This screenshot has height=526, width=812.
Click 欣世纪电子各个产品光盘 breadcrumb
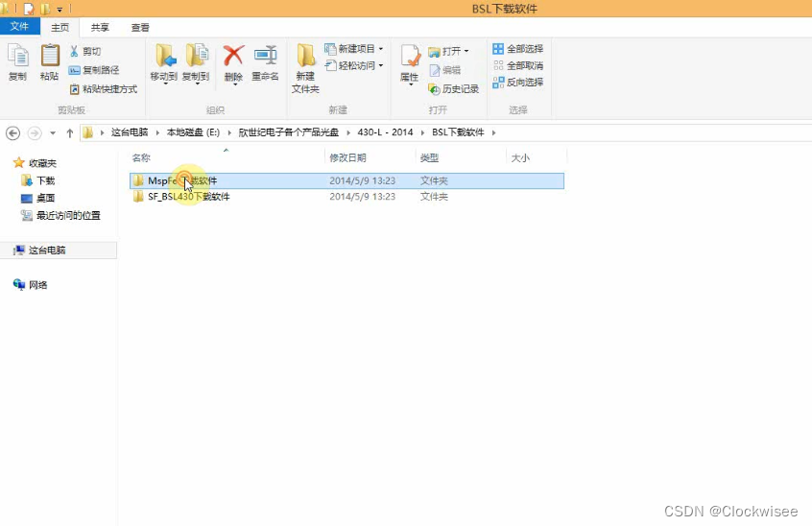pyautogui.click(x=289, y=132)
